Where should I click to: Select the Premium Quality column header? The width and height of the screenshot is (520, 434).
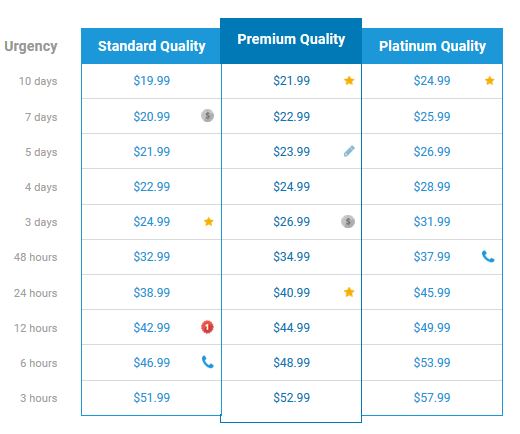[x=291, y=41]
